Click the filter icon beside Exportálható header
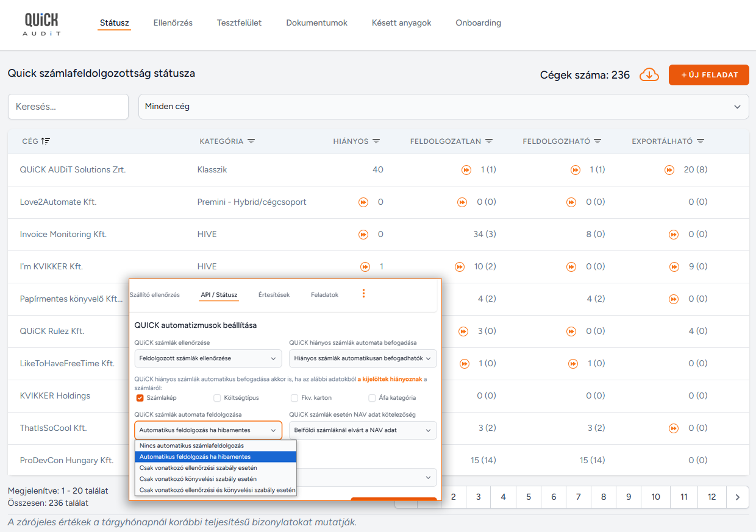Viewport: 756px width, 532px height. coord(701,141)
